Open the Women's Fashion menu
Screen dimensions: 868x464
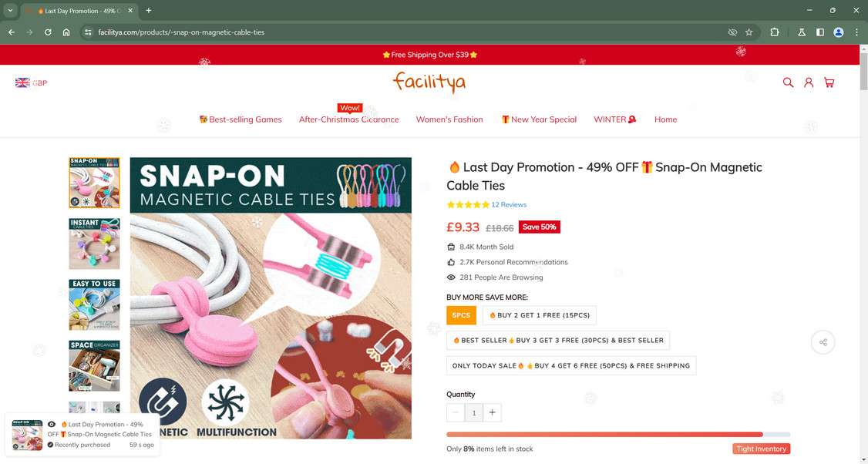click(x=449, y=119)
